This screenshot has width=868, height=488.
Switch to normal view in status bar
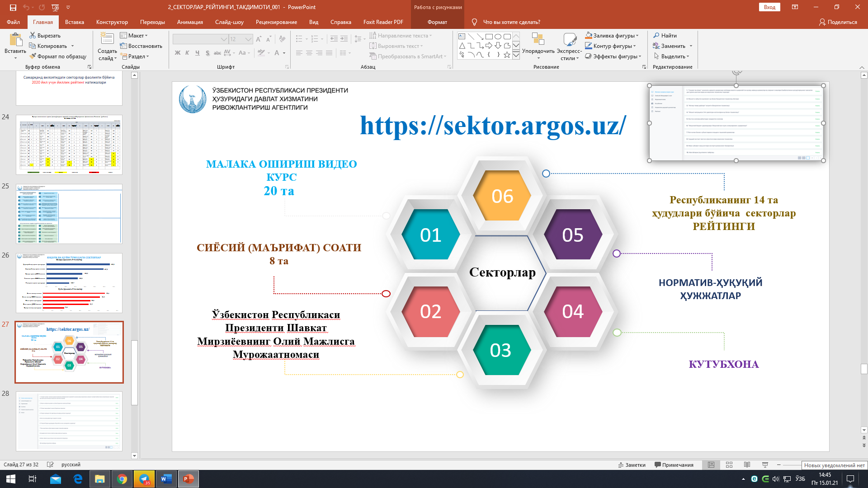point(711,465)
